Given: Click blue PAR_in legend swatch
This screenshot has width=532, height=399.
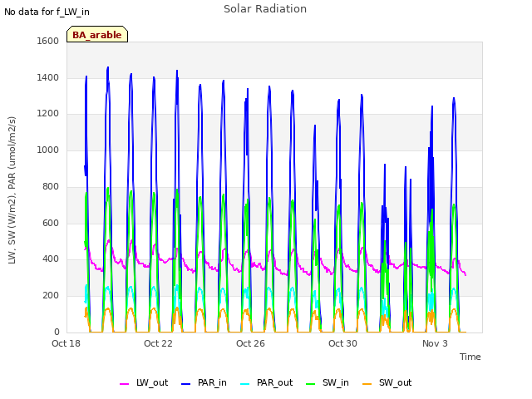Looking at the screenshot, I should coord(186,384).
